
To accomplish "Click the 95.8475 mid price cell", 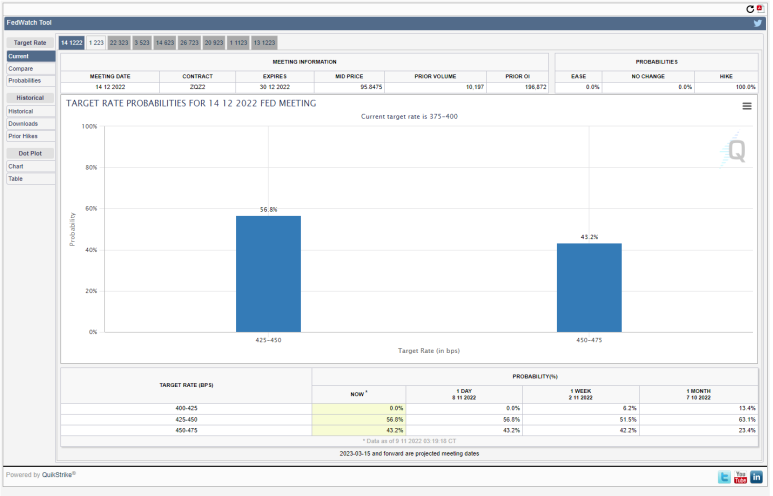I will pyautogui.click(x=349, y=87).
